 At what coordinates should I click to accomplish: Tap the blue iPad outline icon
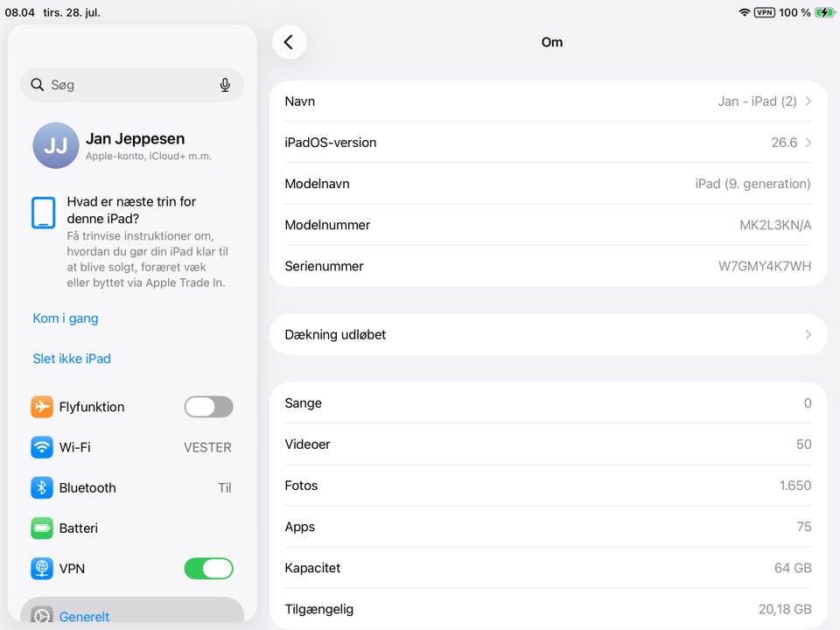click(44, 212)
